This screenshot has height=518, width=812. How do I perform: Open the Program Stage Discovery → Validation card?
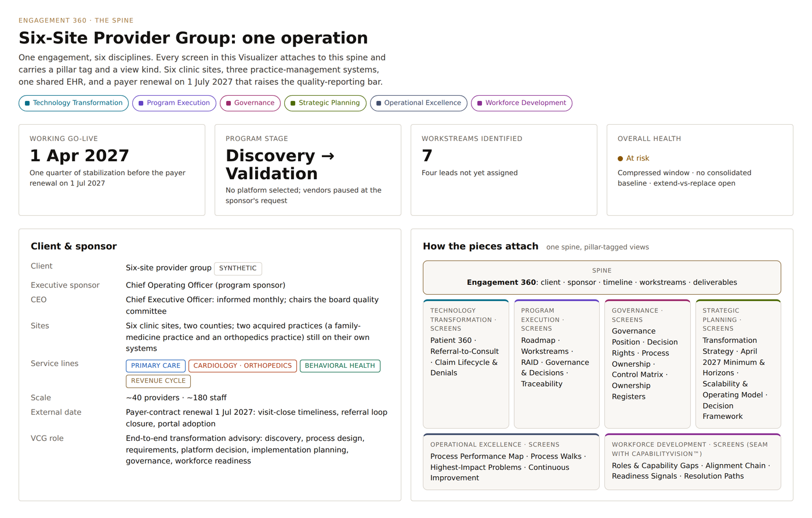pyautogui.click(x=308, y=170)
